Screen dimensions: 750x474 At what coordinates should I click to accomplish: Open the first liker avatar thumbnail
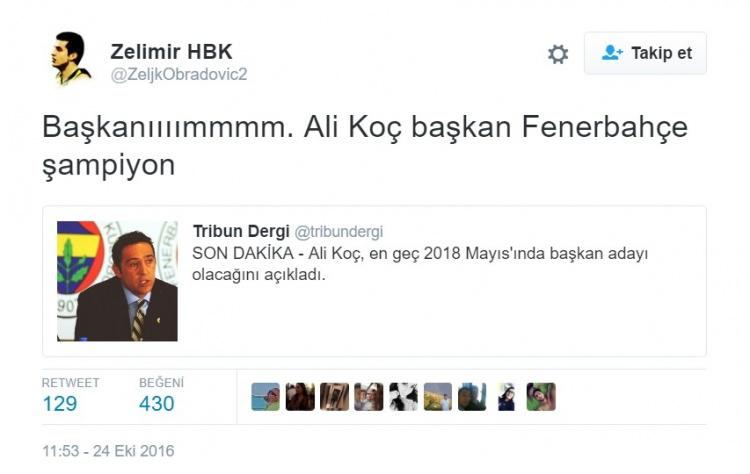(x=265, y=397)
